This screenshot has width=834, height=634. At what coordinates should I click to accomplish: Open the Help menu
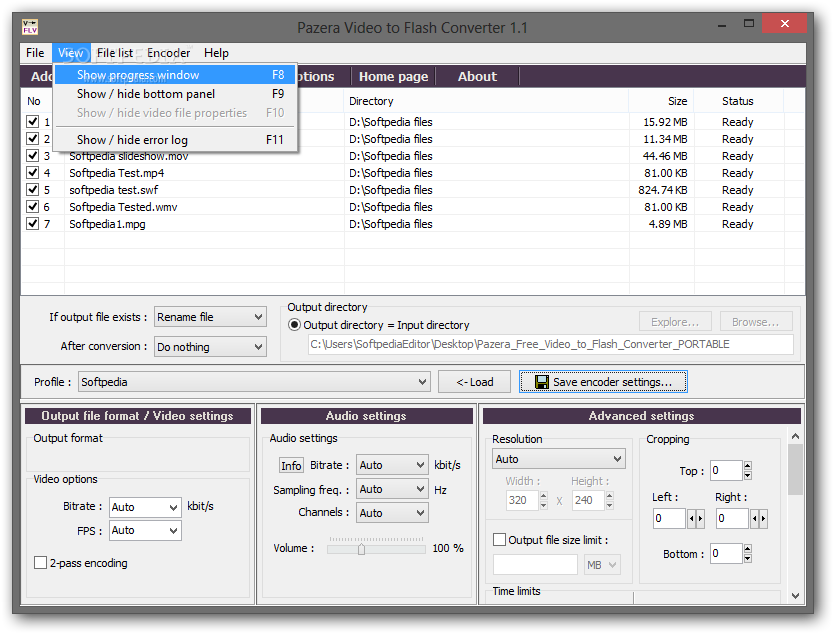point(216,53)
